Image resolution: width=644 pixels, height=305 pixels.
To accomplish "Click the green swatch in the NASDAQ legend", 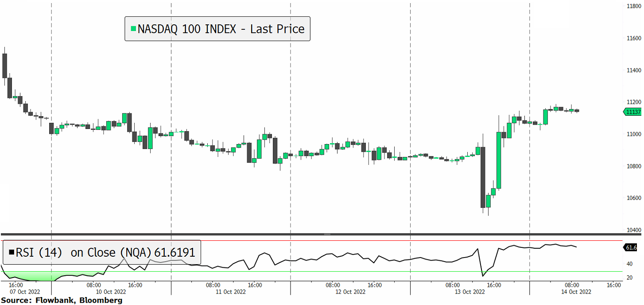I will 133,29.
